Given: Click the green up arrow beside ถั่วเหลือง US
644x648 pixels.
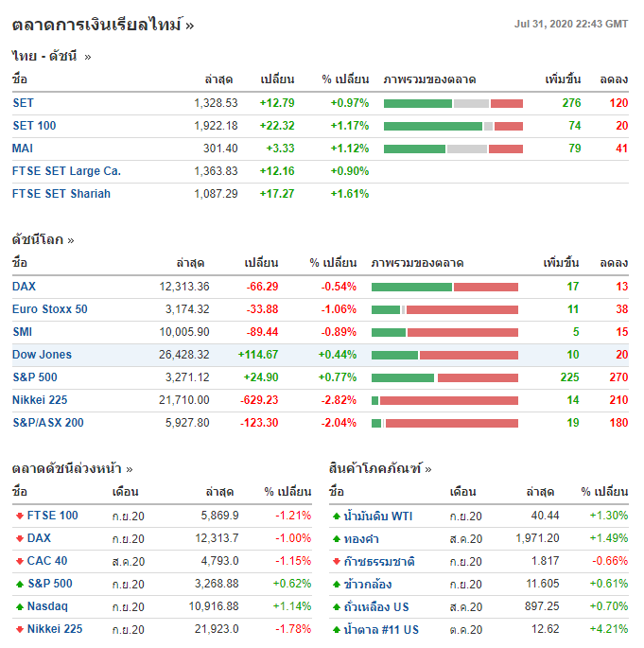Looking at the screenshot, I should coord(336,606).
